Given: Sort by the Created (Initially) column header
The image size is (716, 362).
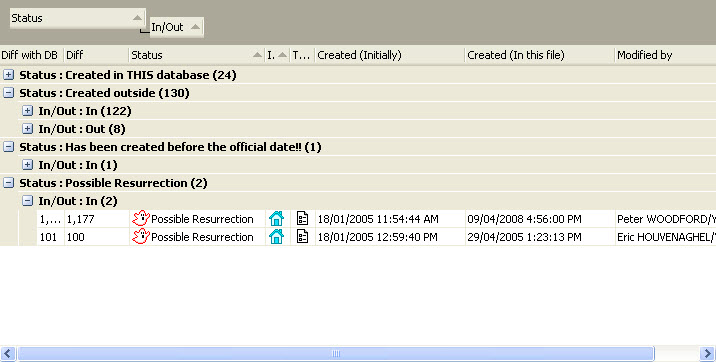Looking at the screenshot, I should 390,55.
